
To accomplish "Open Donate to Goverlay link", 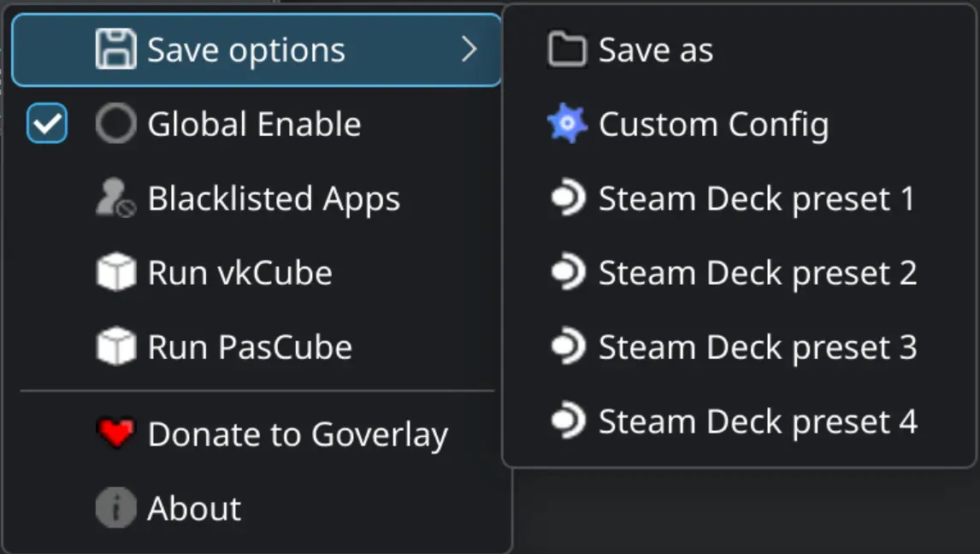I will pos(298,434).
